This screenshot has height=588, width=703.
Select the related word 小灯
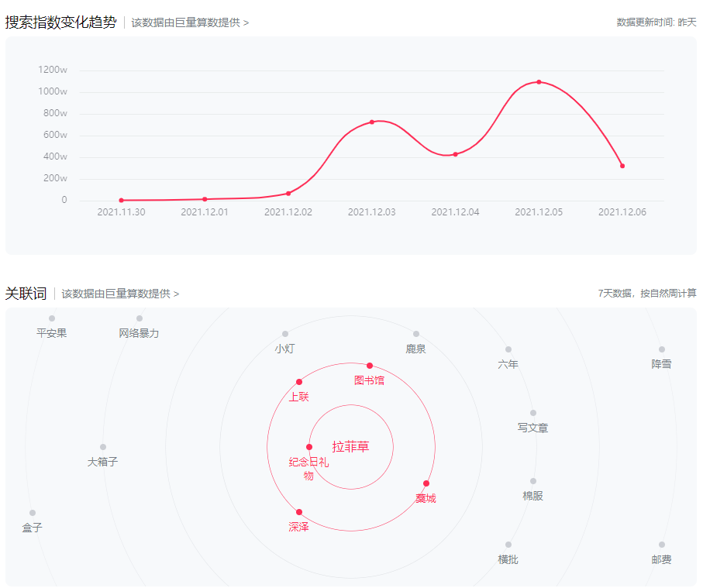(x=284, y=349)
